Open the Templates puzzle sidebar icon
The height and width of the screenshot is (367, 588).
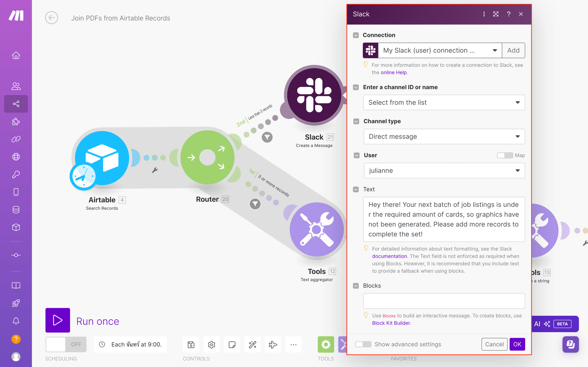click(16, 121)
